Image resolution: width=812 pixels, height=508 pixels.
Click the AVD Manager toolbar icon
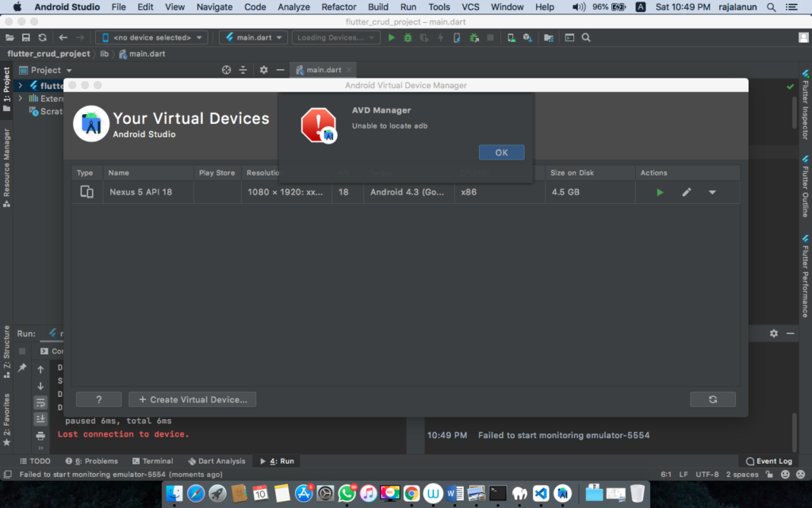click(x=510, y=37)
